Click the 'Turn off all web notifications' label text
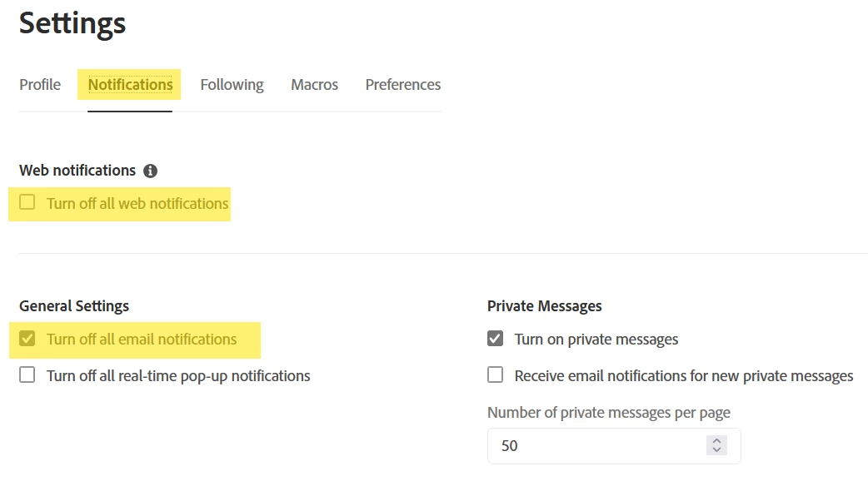The height and width of the screenshot is (486, 868). pyautogui.click(x=137, y=203)
